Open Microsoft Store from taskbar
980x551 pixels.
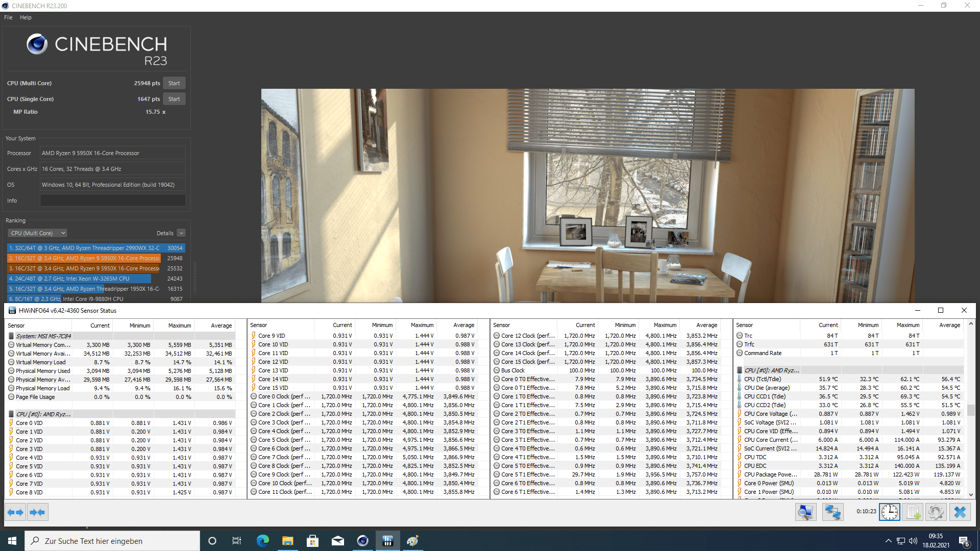click(313, 541)
